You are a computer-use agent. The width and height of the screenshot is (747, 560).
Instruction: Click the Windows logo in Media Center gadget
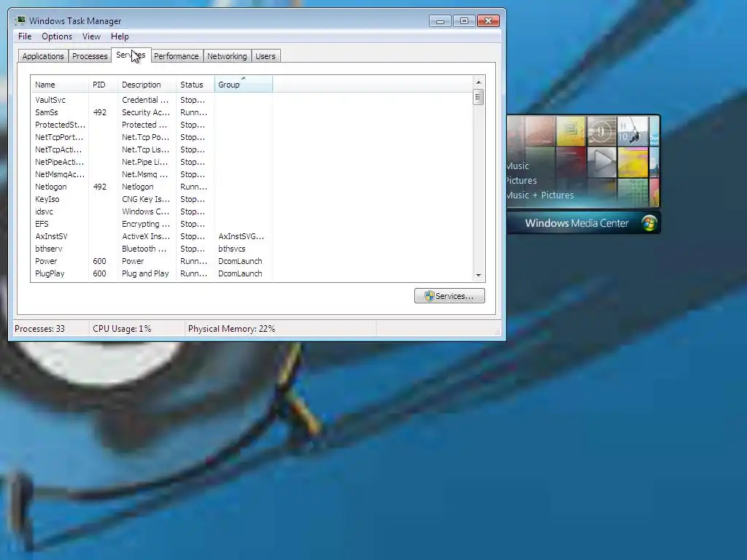pyautogui.click(x=649, y=223)
